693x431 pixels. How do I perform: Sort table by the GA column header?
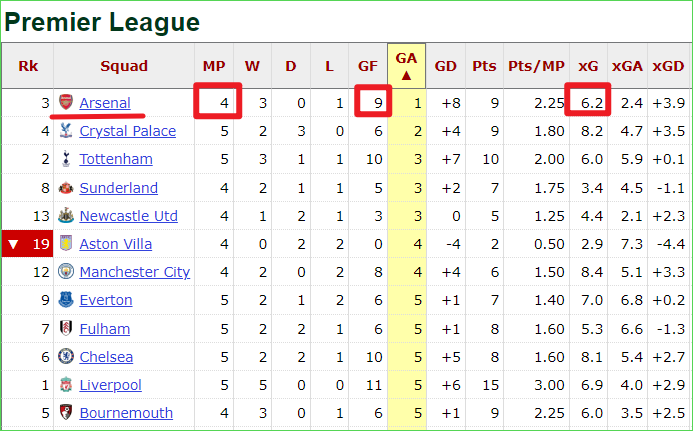pos(406,66)
